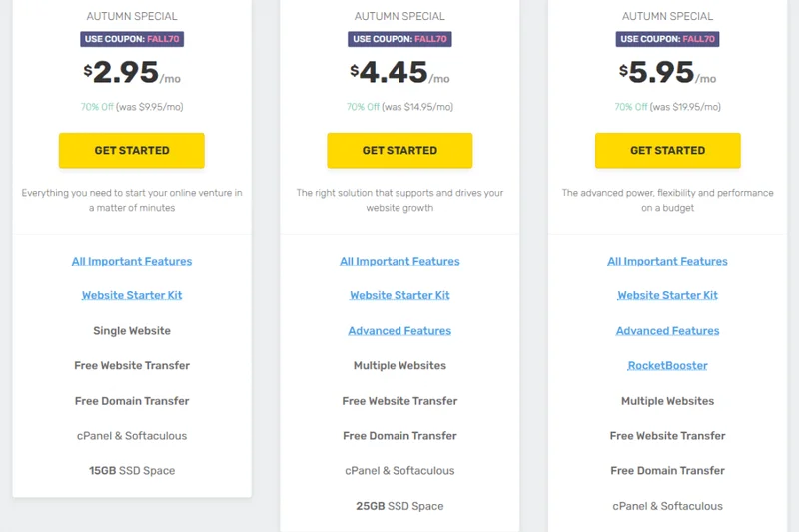Open Website Starter Kit link in $2.95 plan

pos(132,296)
